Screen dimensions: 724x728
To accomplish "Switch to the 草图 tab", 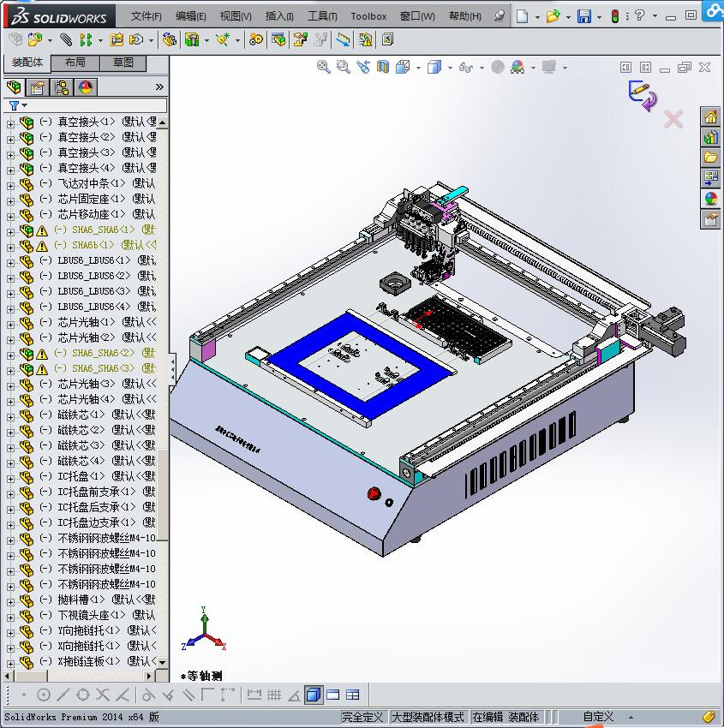I will click(123, 63).
